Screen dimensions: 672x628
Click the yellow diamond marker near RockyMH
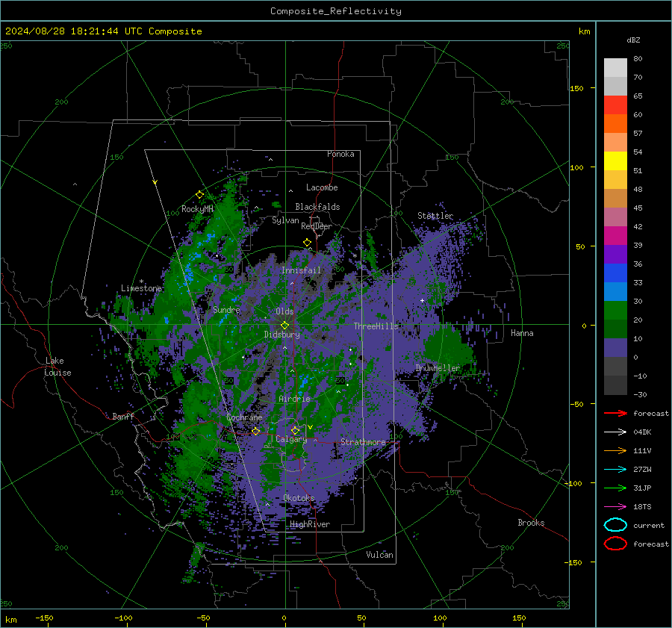tap(199, 195)
